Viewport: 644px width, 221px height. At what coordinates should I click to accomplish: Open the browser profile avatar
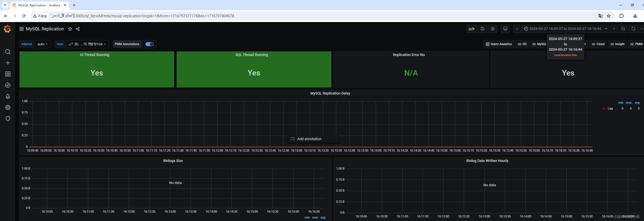tap(635, 16)
